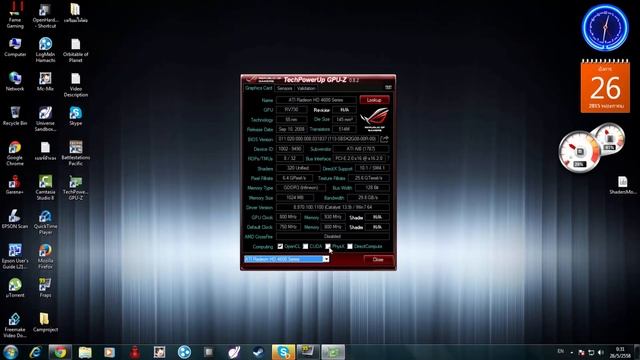Select the µTorrent desktop icon

(x=15, y=288)
